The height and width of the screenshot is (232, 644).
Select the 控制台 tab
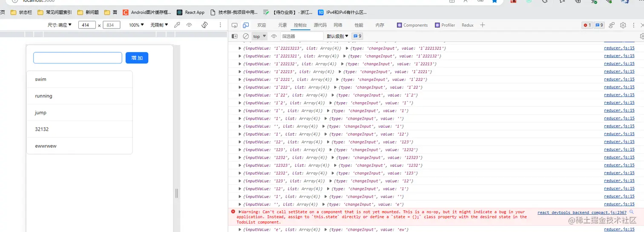click(300, 25)
